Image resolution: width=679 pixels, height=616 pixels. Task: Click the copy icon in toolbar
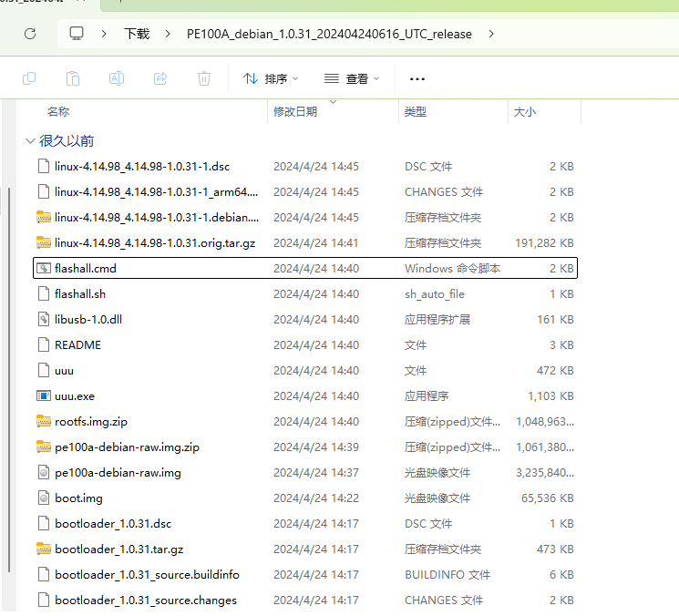[29, 78]
